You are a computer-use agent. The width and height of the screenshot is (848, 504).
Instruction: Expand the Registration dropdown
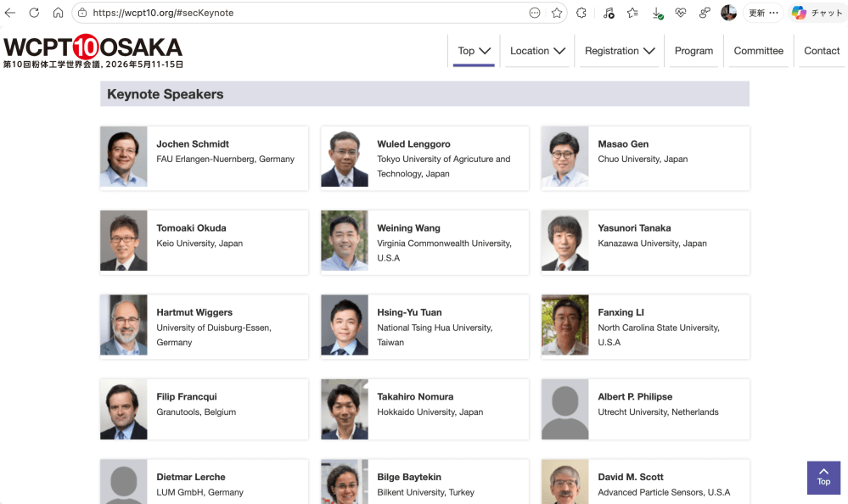[x=620, y=51]
